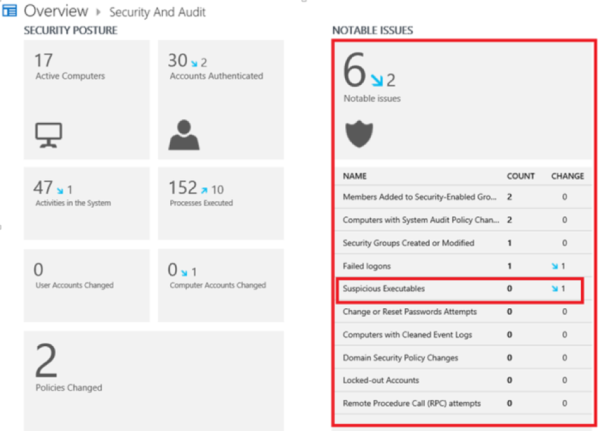Click the change arrow in Suspicious Executables row

coord(555,288)
